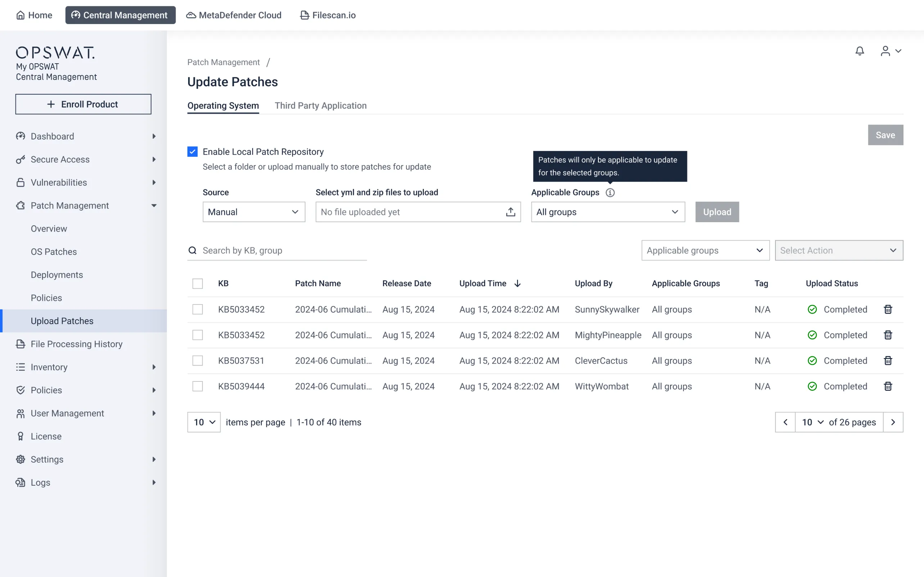Click the Enroll Product button
Viewport: 924px width, 577px height.
[83, 104]
